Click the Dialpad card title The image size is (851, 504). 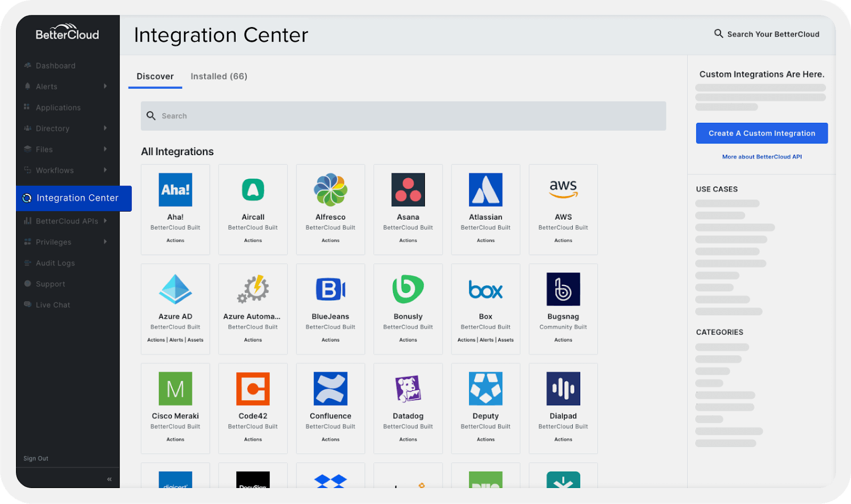563,416
